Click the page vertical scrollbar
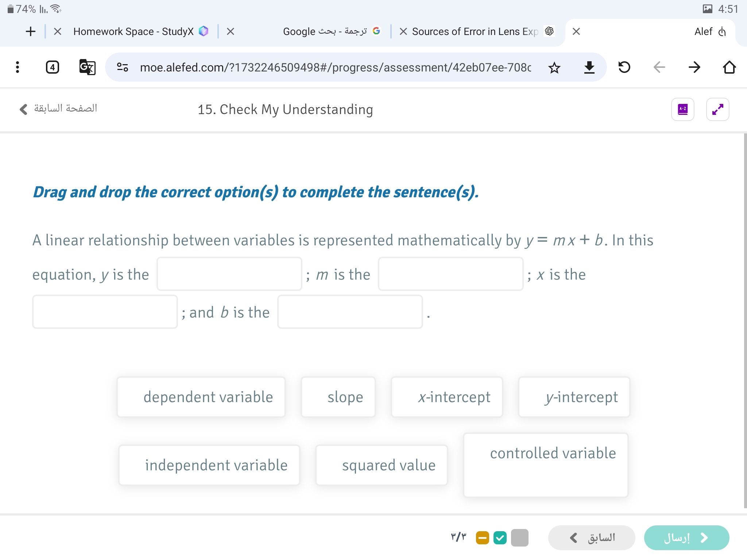 coord(745,321)
